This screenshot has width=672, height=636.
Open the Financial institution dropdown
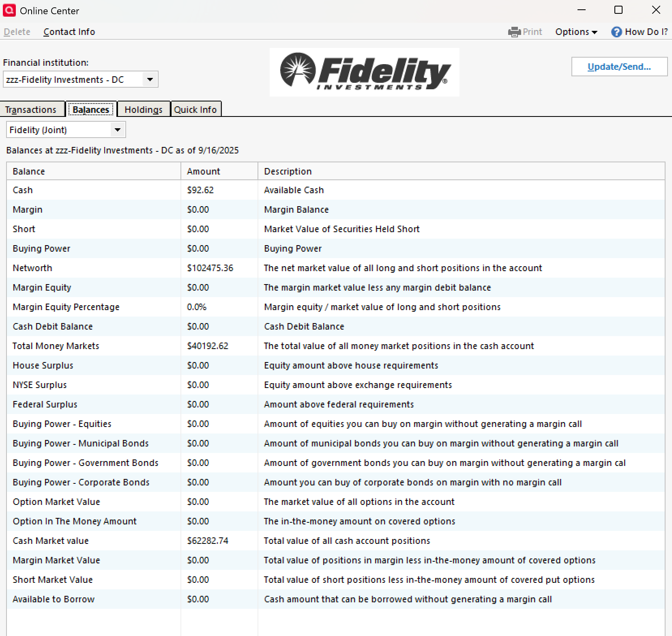pos(150,80)
